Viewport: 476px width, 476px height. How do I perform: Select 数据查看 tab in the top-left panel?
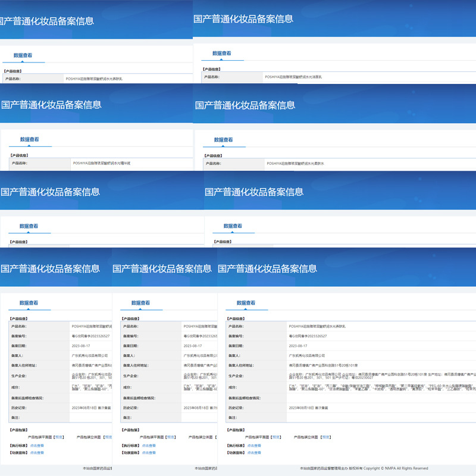(23, 55)
